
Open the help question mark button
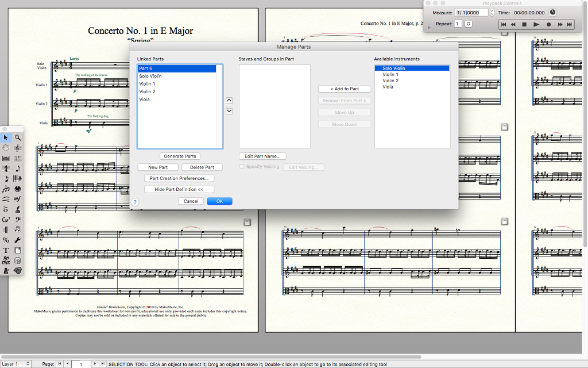tap(135, 202)
